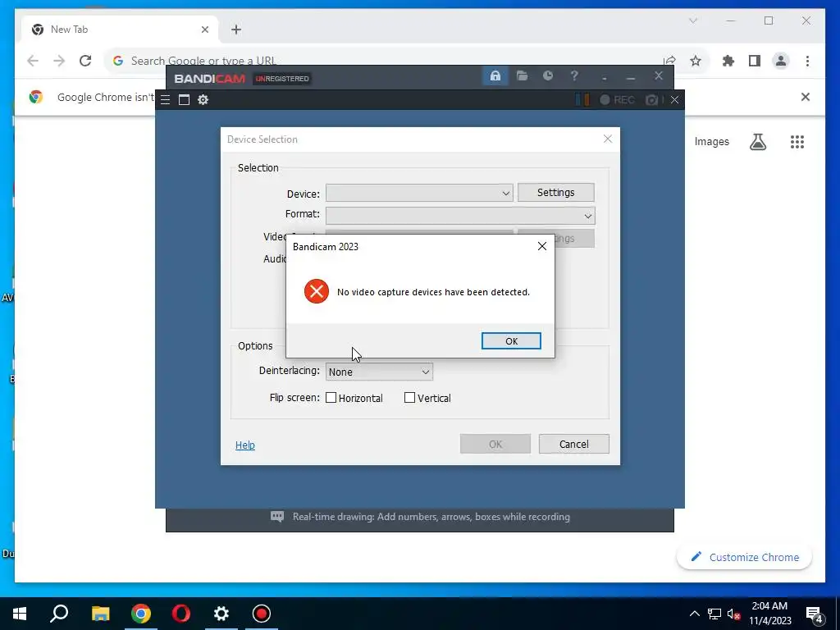Open File Explorer from the taskbar
The image size is (840, 630).
point(100,614)
